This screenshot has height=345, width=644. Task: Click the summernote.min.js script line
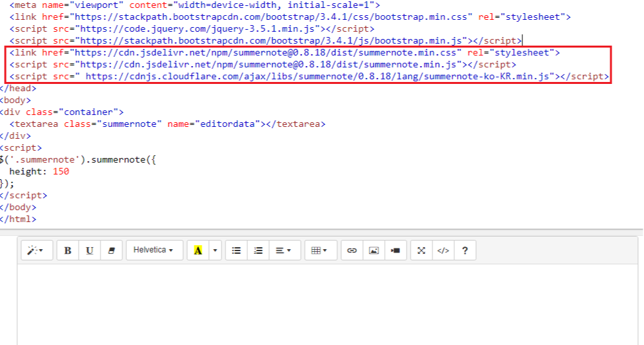[263, 65]
